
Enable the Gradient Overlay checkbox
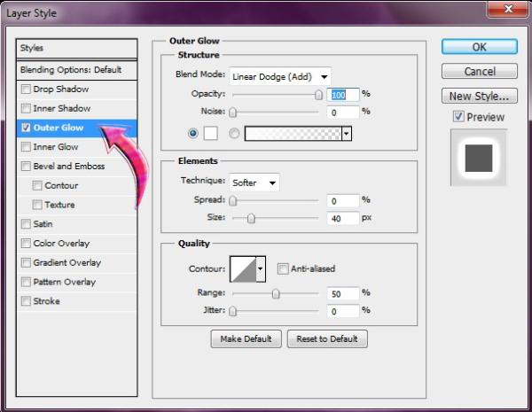(26, 263)
